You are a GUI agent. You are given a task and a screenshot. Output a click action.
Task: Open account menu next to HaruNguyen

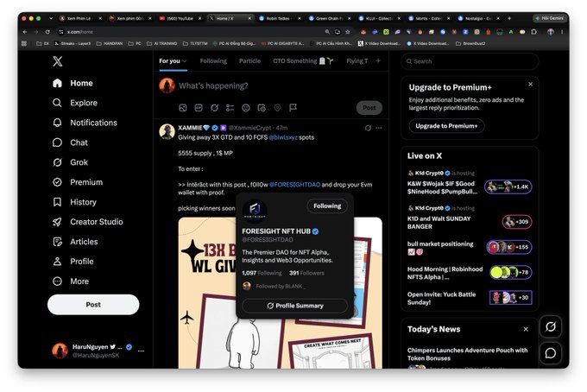[x=141, y=351]
